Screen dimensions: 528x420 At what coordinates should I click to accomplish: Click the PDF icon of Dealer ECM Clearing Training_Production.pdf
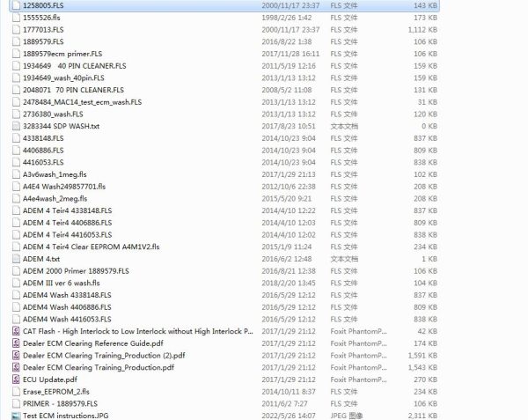(x=16, y=367)
